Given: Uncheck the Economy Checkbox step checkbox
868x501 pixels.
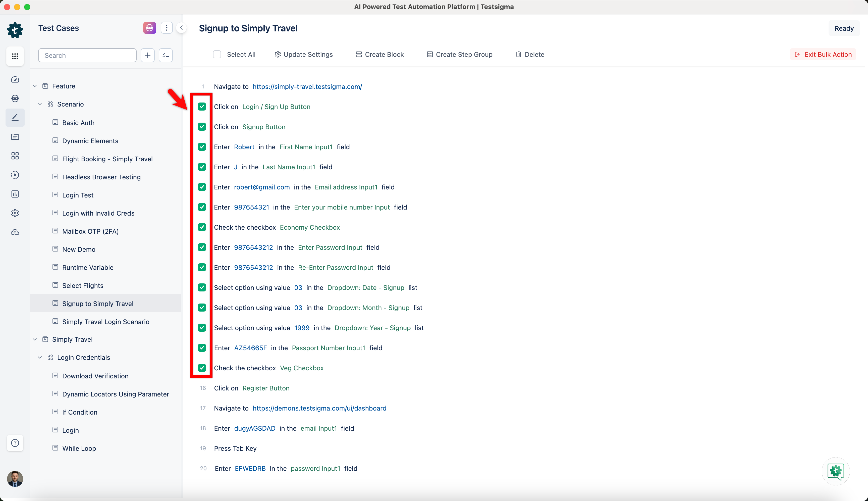Looking at the screenshot, I should pos(202,227).
